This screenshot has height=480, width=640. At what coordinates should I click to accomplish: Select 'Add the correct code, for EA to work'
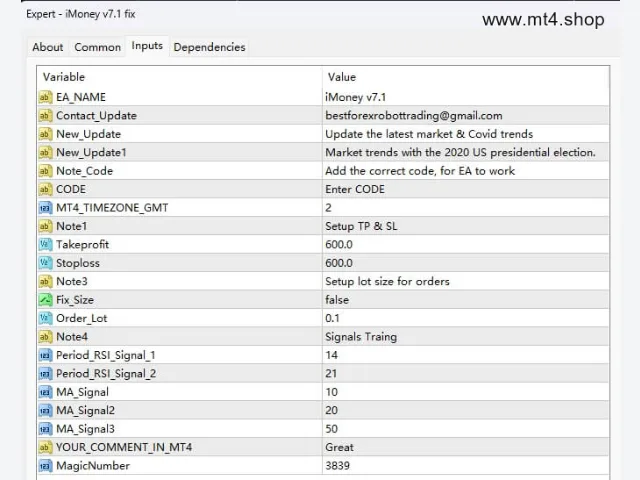tap(420, 171)
